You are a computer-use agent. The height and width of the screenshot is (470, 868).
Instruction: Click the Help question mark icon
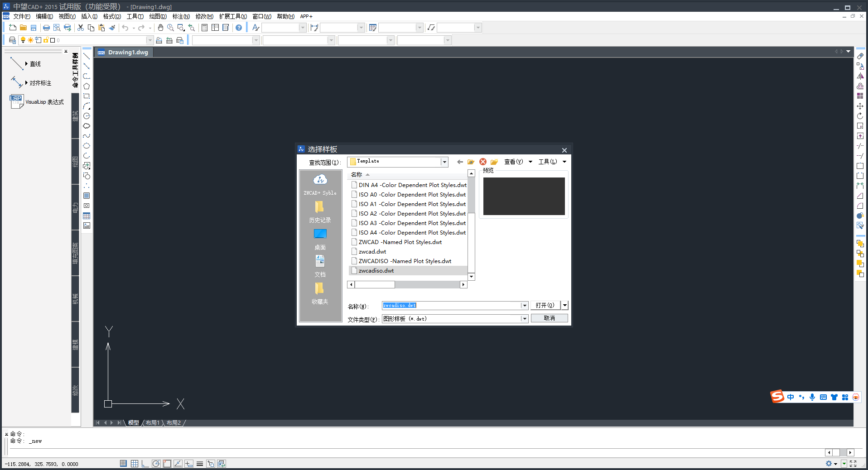[239, 28]
